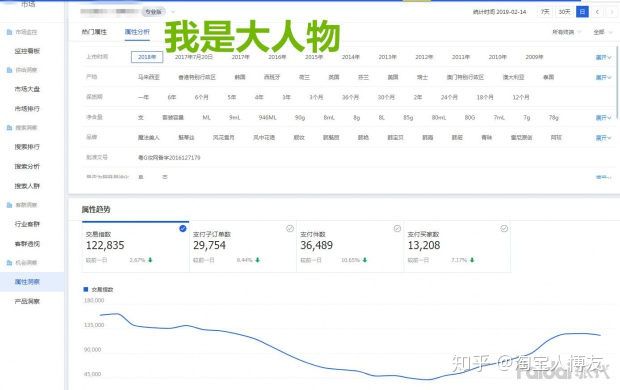Click the 29,754 支付子订单数 value
620x390 pixels.
209,245
